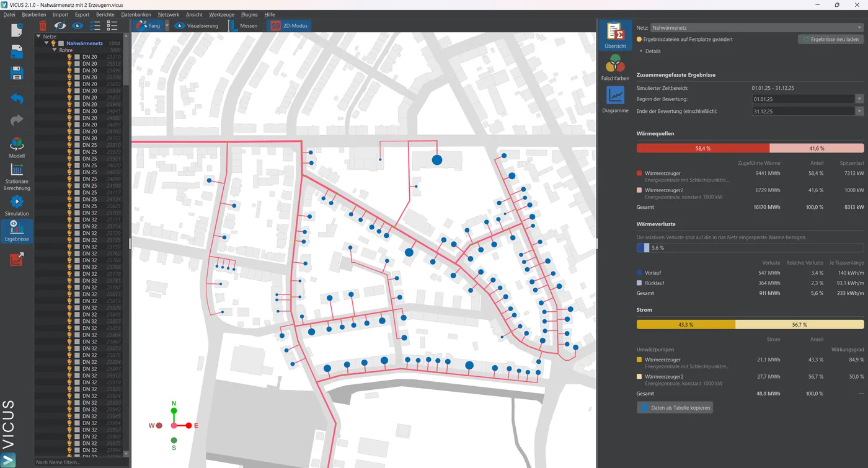Focus the Nach Name filtern field
The height and width of the screenshot is (468, 868).
click(x=81, y=462)
